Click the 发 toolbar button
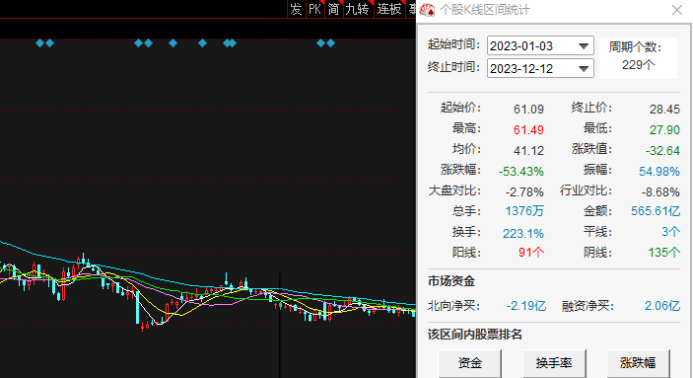Image resolution: width=693 pixels, height=378 pixels. click(x=296, y=9)
